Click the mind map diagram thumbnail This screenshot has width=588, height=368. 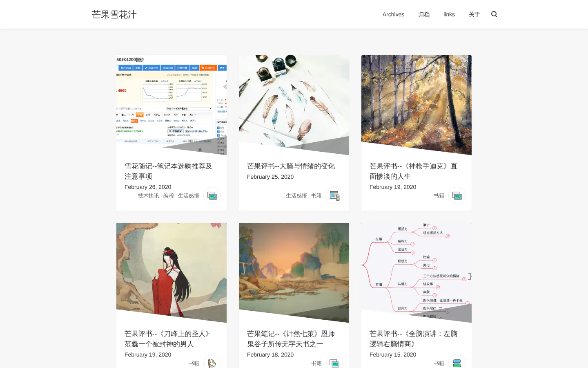click(416, 273)
